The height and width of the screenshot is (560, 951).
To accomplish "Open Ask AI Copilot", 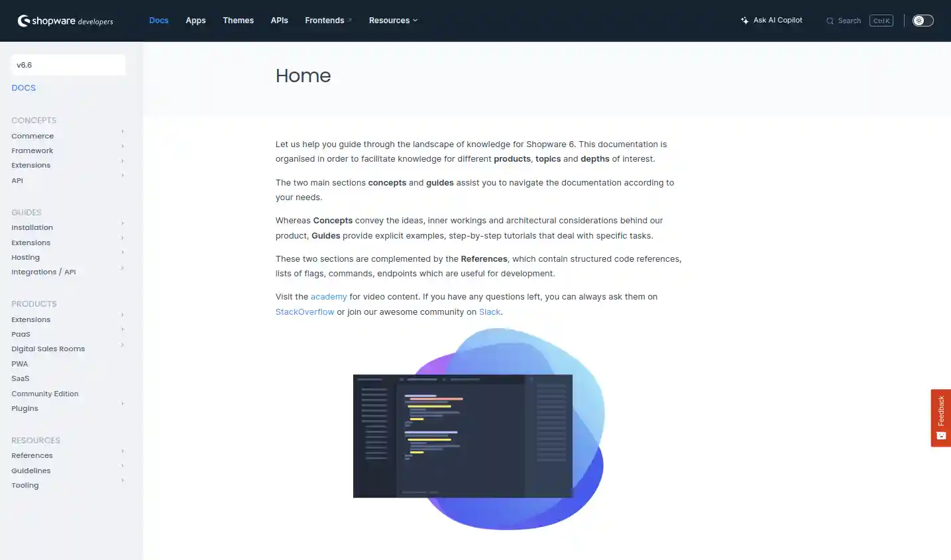I will coord(771,21).
